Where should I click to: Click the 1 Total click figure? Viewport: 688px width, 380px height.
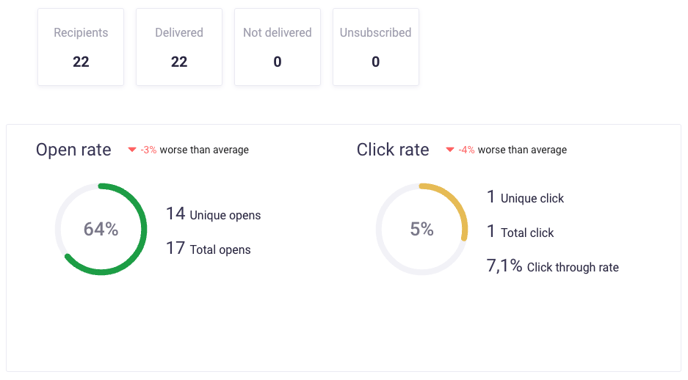coord(520,231)
